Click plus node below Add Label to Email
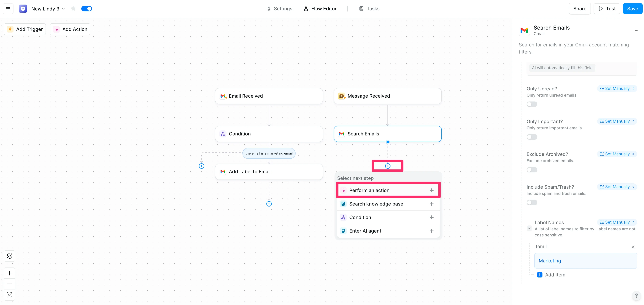This screenshot has width=644, height=305. pyautogui.click(x=269, y=204)
